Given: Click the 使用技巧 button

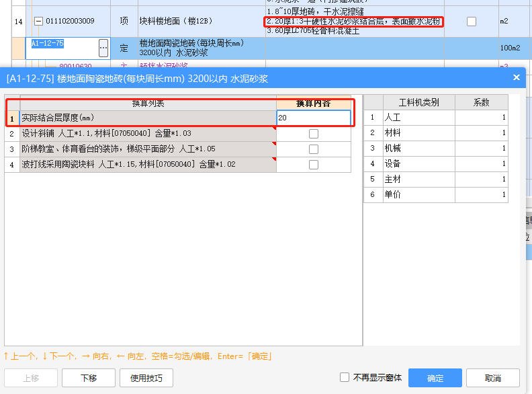Looking at the screenshot, I should click(146, 378).
